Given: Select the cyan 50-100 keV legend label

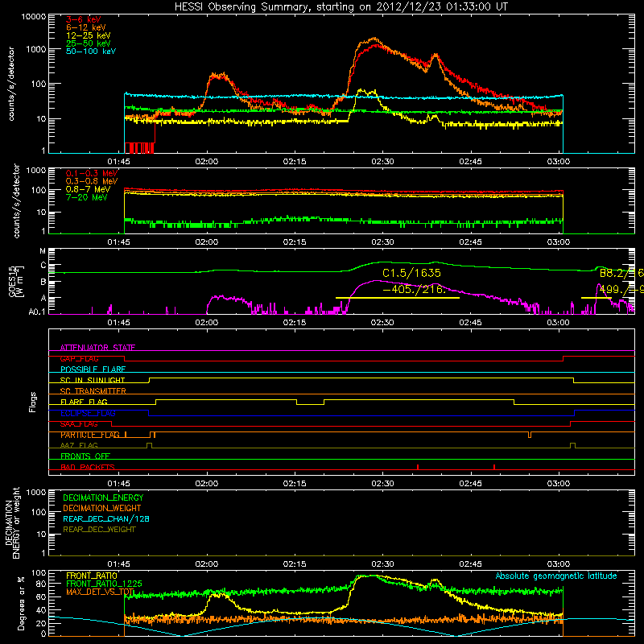Looking at the screenshot, I should click(91, 52).
